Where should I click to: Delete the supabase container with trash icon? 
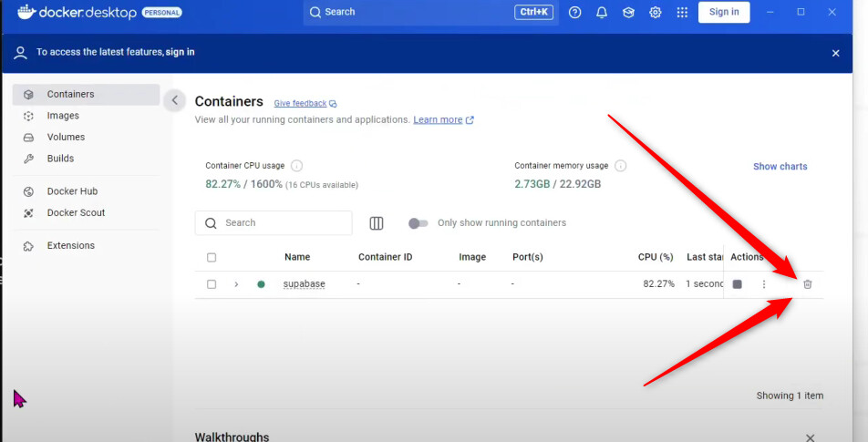coord(807,284)
